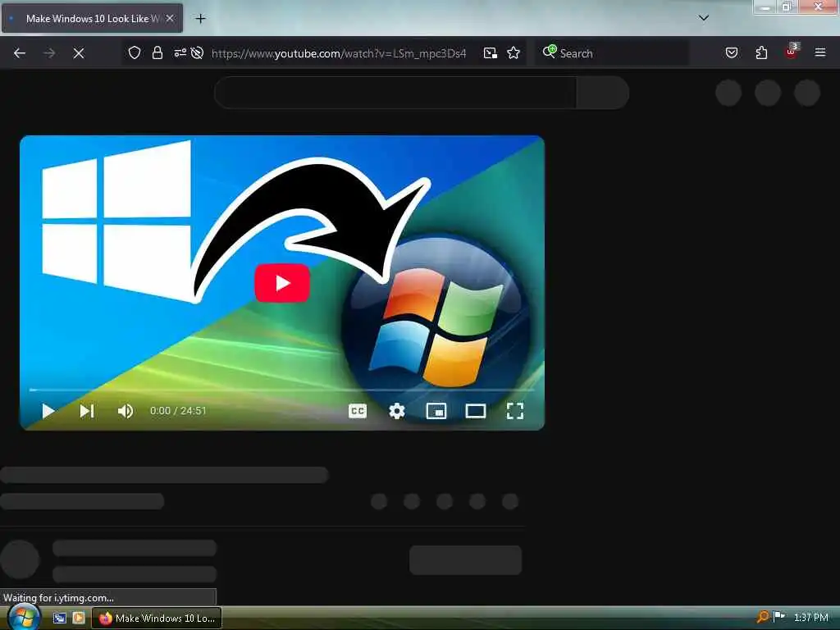
Task: Click the red YouTube play button overlay
Action: [282, 283]
